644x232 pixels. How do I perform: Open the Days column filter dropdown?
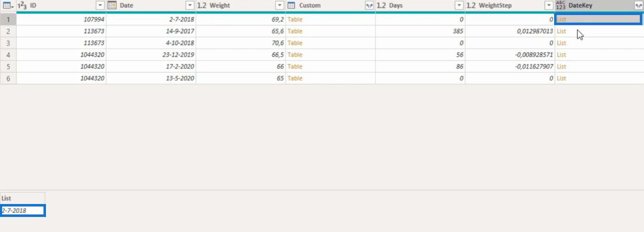pyautogui.click(x=459, y=5)
